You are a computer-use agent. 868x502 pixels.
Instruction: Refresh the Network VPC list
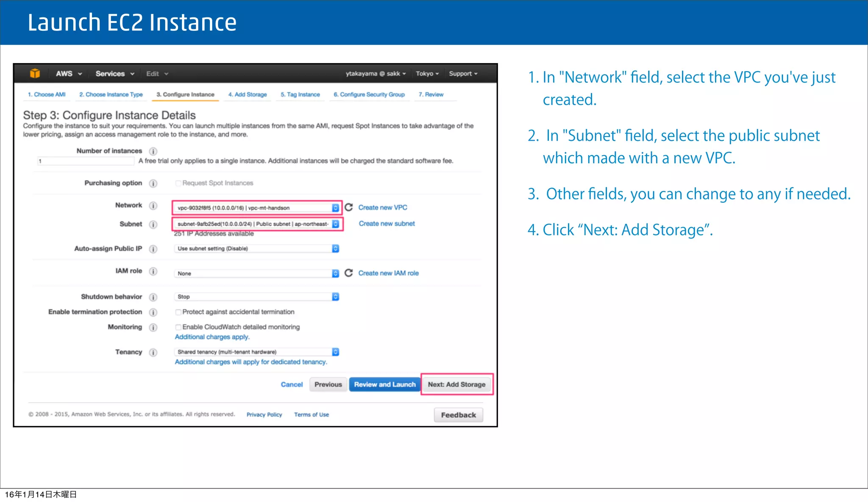click(349, 207)
